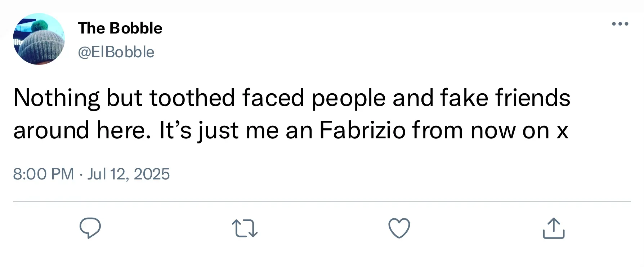Click the 8:00 PM timestamp
The width and height of the screenshot is (644, 267).
coord(43,174)
